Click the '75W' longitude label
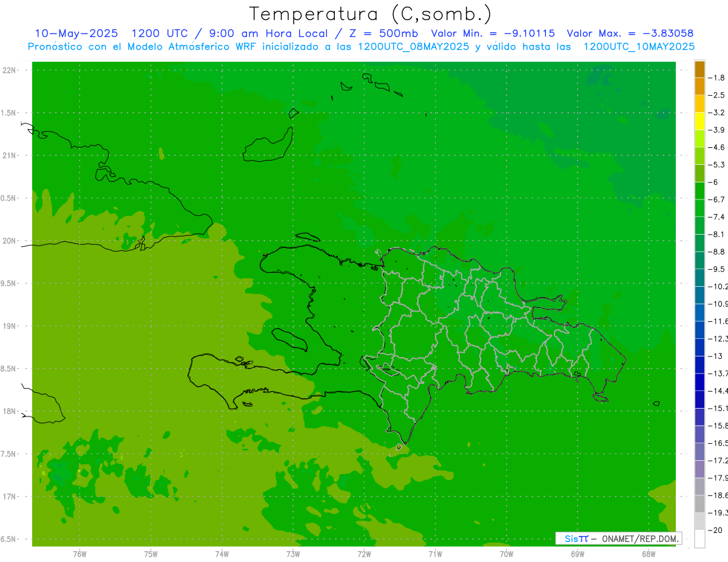The image size is (728, 562). (x=150, y=554)
